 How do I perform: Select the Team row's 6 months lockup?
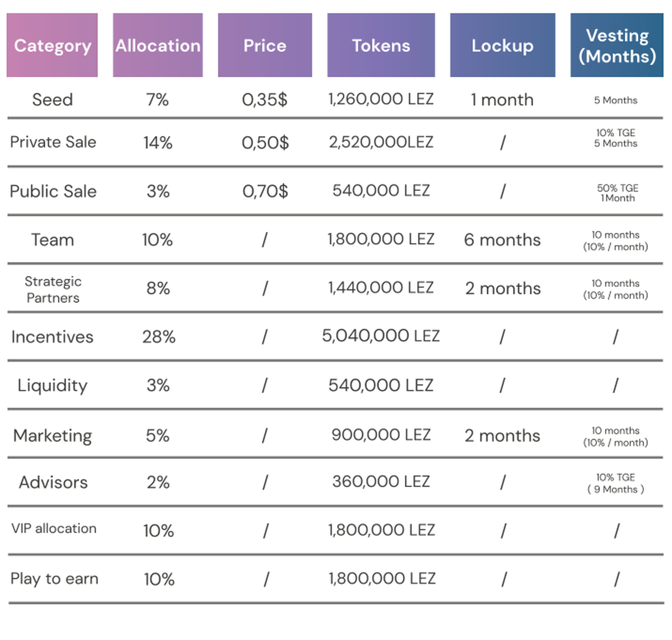502,240
